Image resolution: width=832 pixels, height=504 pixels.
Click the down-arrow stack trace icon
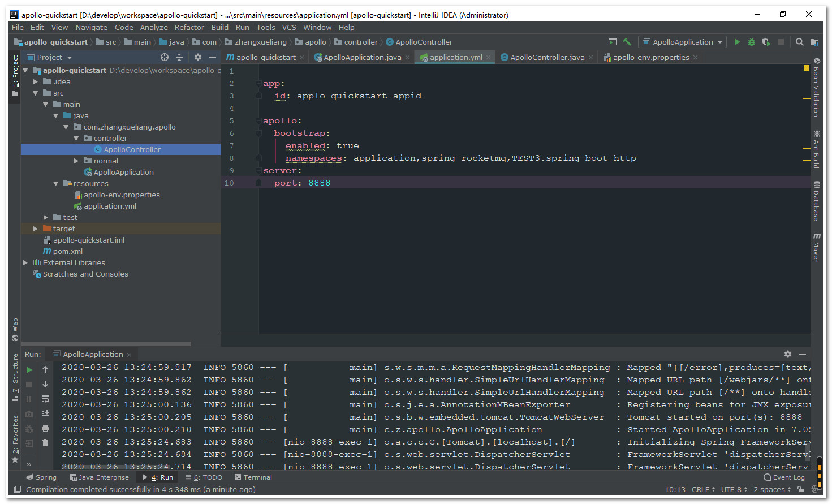click(x=45, y=384)
